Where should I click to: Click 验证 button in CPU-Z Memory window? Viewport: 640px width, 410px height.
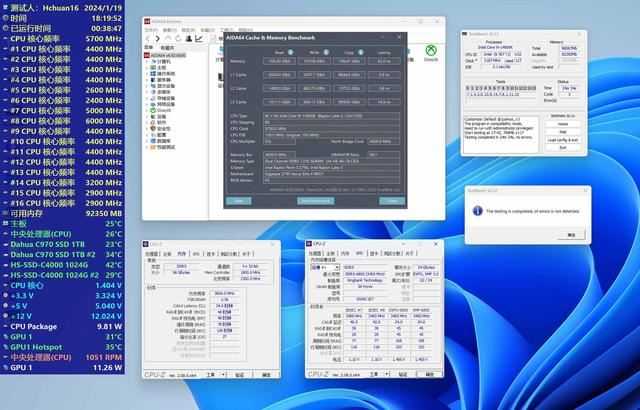tap(240, 375)
